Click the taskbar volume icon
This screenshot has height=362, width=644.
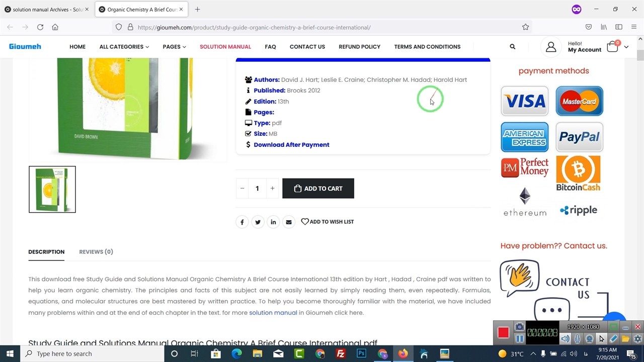click(x=574, y=353)
